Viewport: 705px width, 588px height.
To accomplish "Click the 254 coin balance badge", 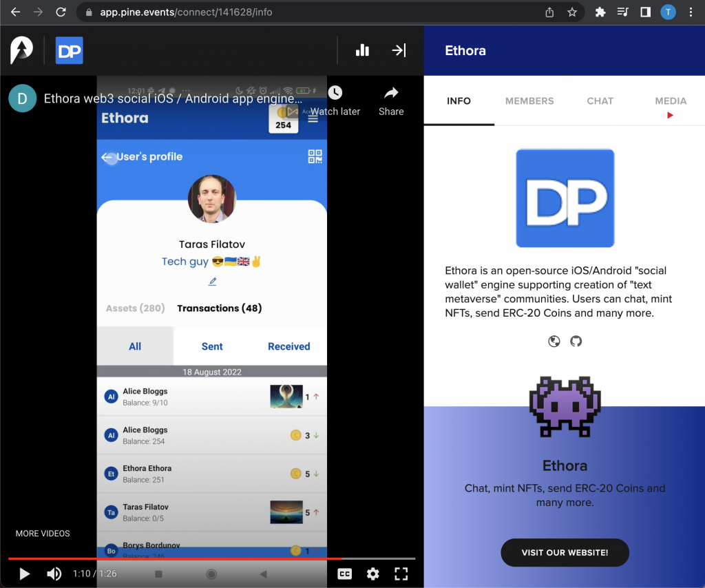I will click(283, 119).
